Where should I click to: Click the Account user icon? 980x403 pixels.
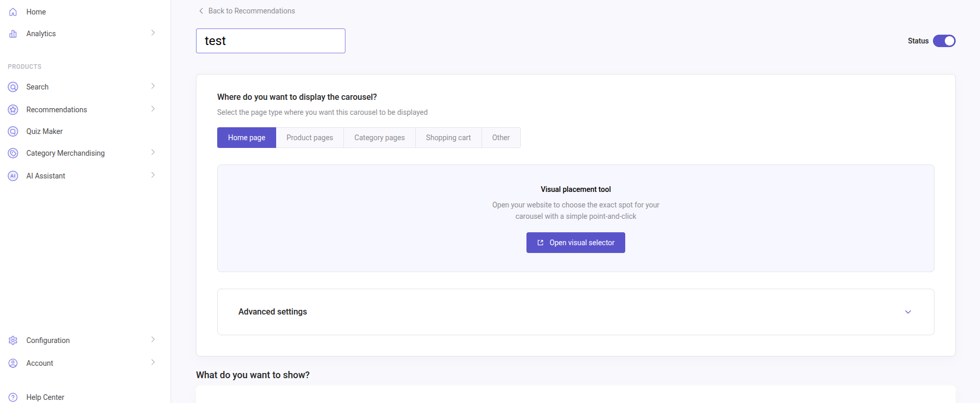pos(13,363)
